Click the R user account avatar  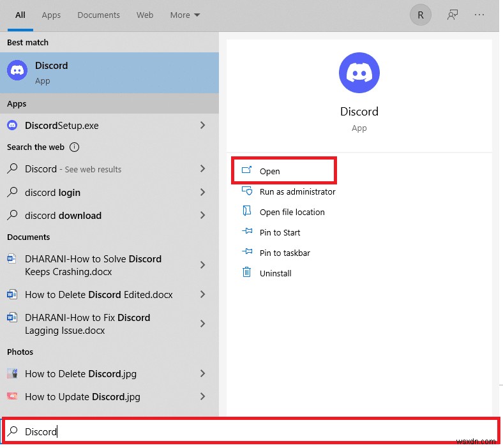tap(420, 15)
